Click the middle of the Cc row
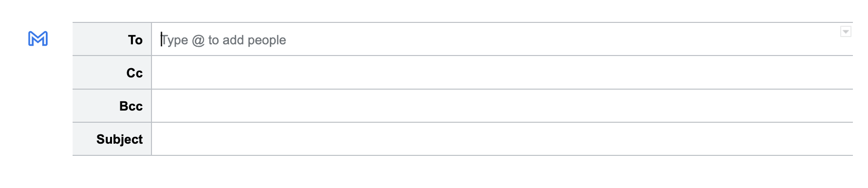Image resolution: width=868 pixels, height=188 pixels. 502,73
